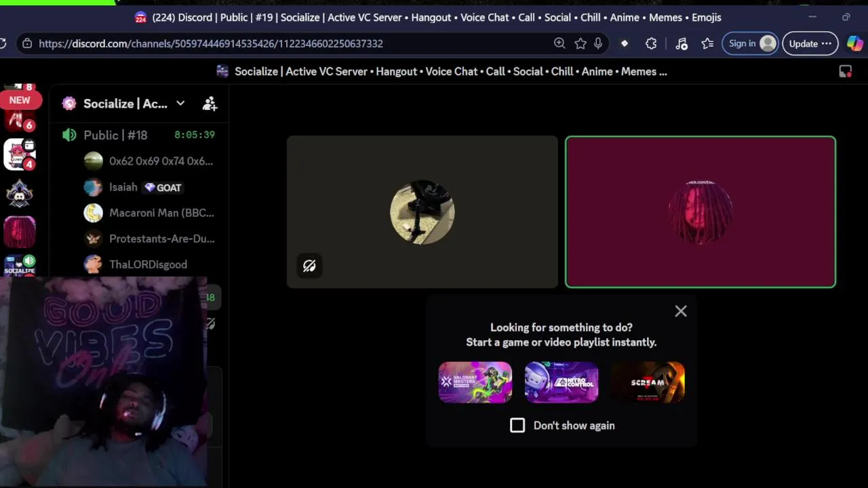Check the Don't show again checkbox
Image resolution: width=868 pixels, height=488 pixels.
pyautogui.click(x=517, y=425)
